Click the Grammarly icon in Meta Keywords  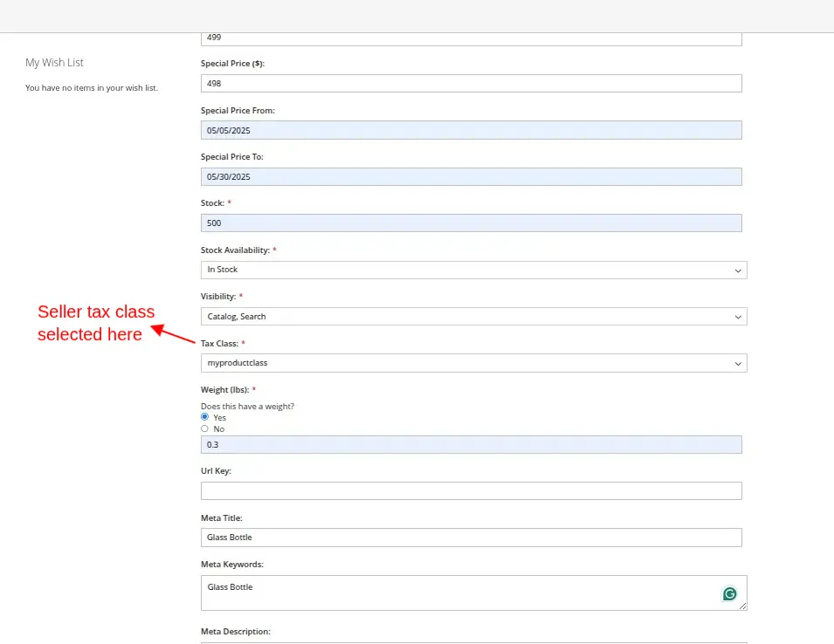click(x=729, y=594)
